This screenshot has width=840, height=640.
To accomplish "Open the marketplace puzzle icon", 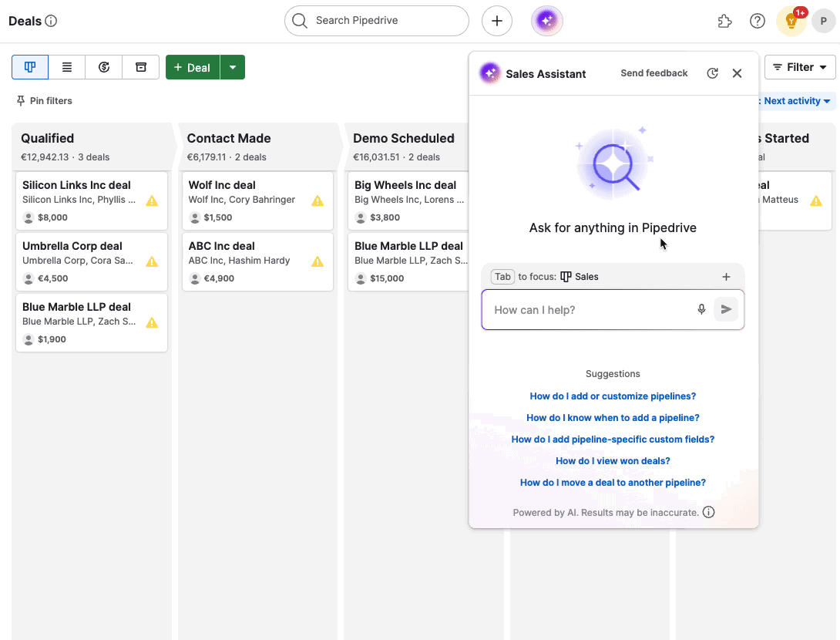I will pyautogui.click(x=724, y=21).
